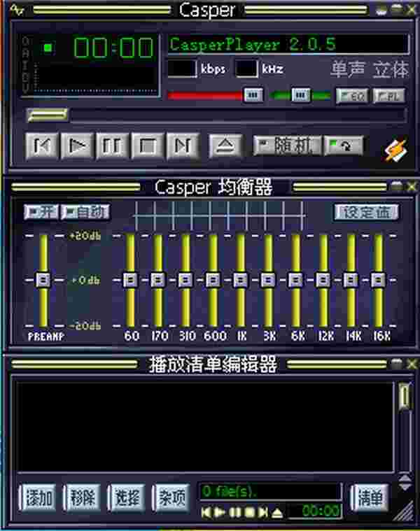
Task: Open the playlist Remove (移除) menu button
Action: coord(82,497)
